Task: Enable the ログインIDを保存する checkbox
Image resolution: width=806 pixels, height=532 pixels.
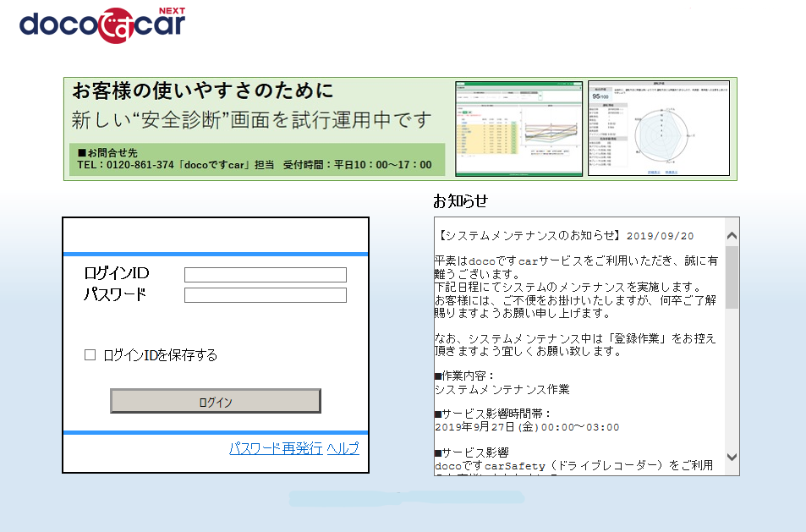Action: tap(90, 354)
